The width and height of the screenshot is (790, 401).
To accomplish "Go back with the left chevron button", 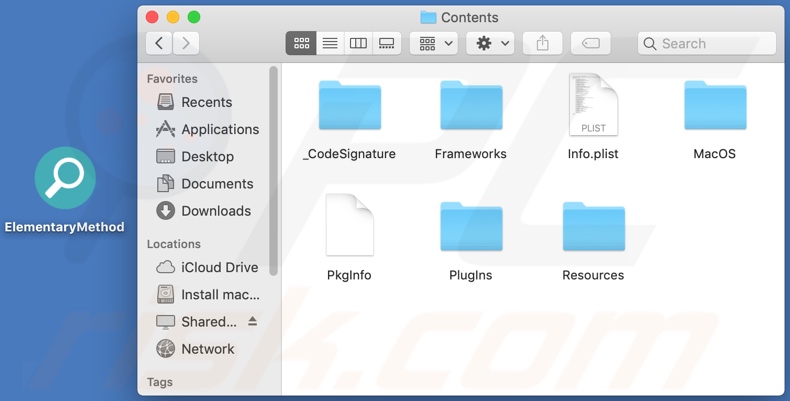I will click(x=159, y=43).
